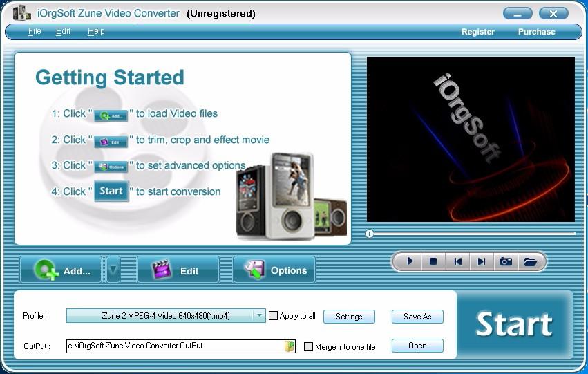The image size is (588, 374).
Task: Expand the arrow next to Add
Action: point(113,270)
